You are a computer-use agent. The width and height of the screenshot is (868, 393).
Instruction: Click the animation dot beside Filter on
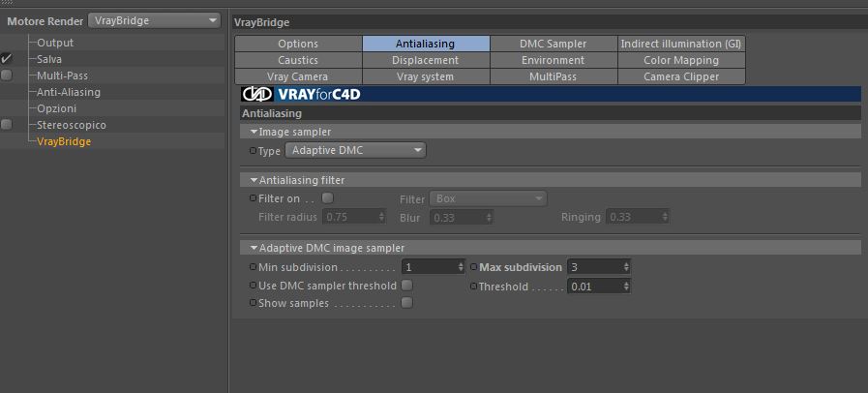pos(253,198)
